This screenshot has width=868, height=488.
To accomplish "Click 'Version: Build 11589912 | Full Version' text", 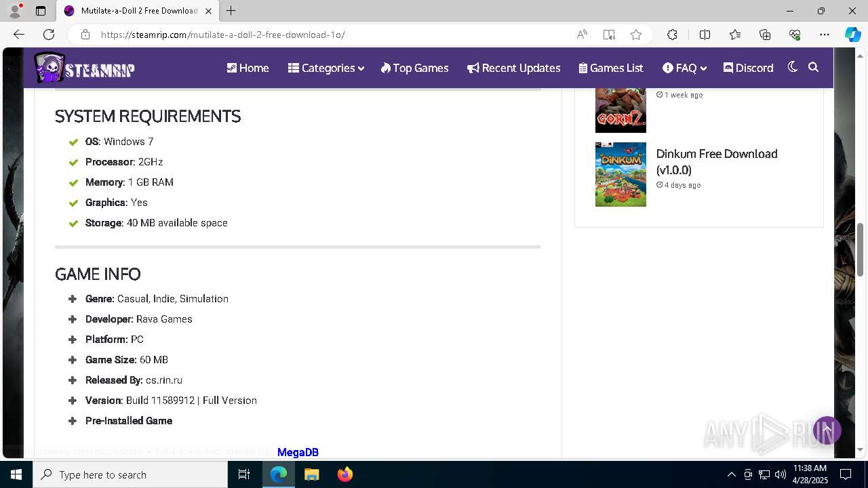I will tap(171, 401).
